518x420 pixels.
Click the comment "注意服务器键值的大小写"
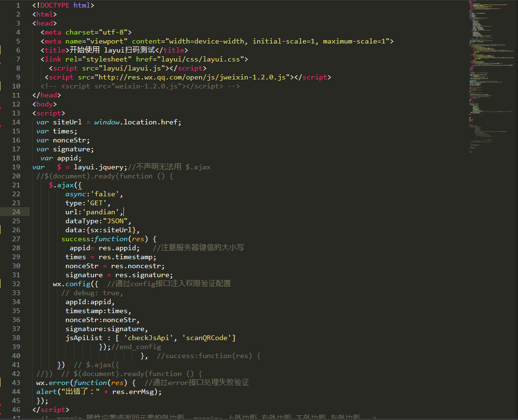point(198,248)
